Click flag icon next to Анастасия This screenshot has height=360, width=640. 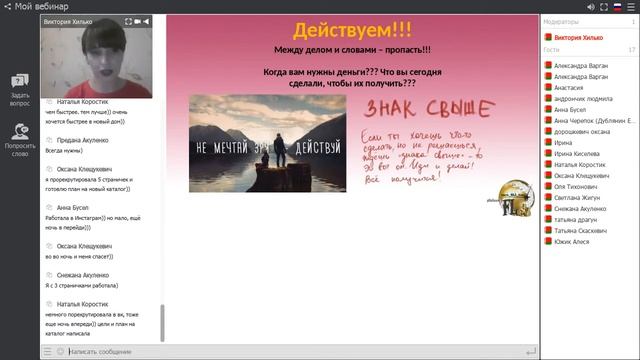coord(548,87)
